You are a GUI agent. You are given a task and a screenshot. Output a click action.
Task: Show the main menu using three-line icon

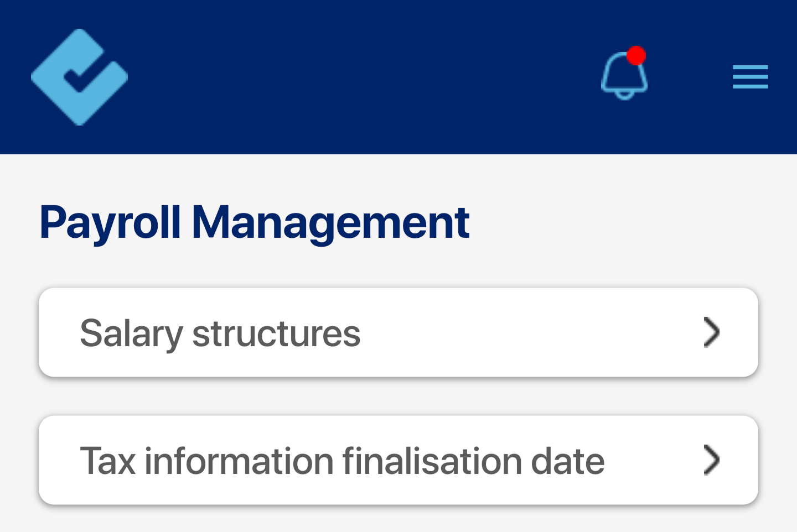(750, 77)
